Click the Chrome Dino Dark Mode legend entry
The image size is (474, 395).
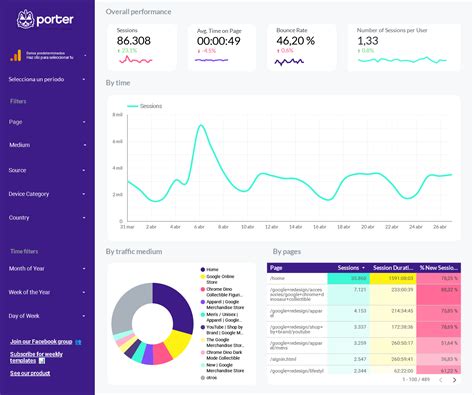222,355
